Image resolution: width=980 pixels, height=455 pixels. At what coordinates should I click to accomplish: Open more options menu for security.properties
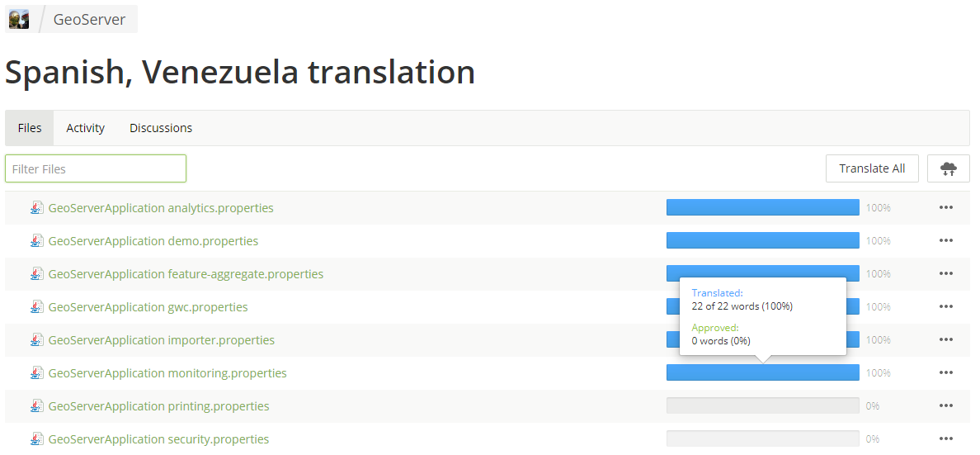(945, 438)
